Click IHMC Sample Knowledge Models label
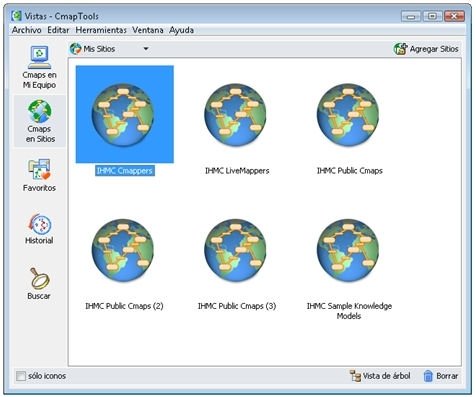476x397 pixels. (x=349, y=311)
